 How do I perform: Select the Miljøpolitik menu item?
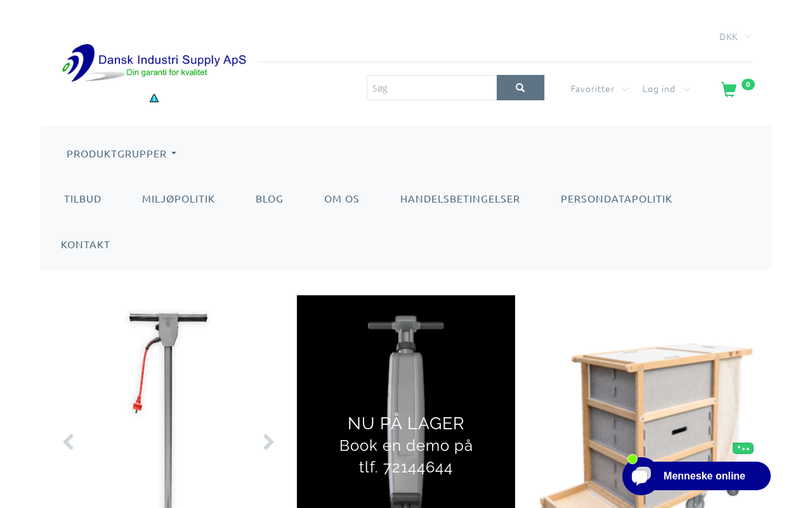click(x=178, y=199)
